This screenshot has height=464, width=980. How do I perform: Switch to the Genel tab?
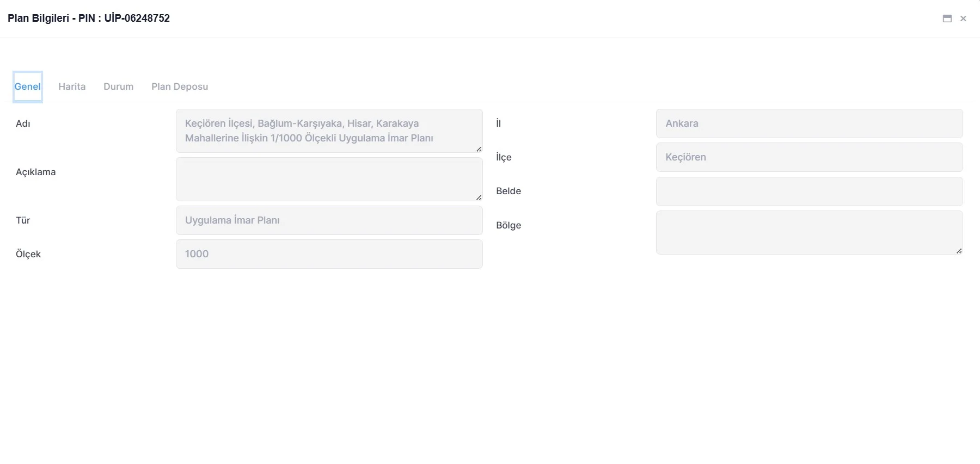(x=28, y=86)
